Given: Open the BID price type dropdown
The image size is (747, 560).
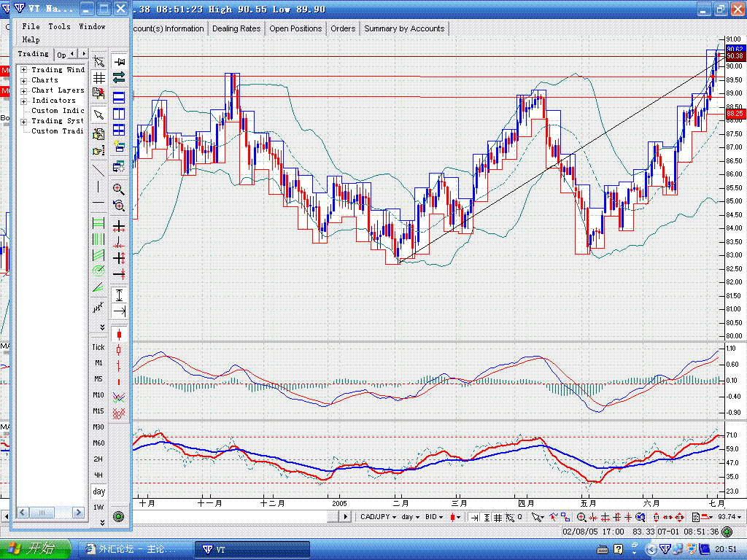Looking at the screenshot, I should pyautogui.click(x=435, y=517).
